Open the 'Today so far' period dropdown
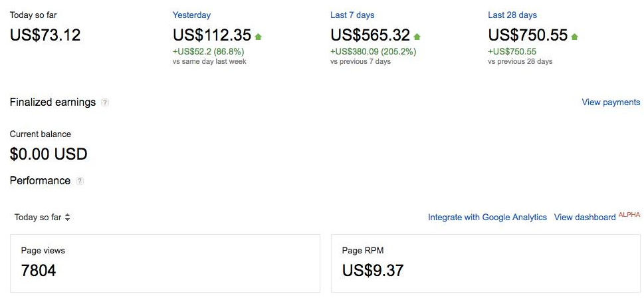The image size is (644, 298). point(43,218)
